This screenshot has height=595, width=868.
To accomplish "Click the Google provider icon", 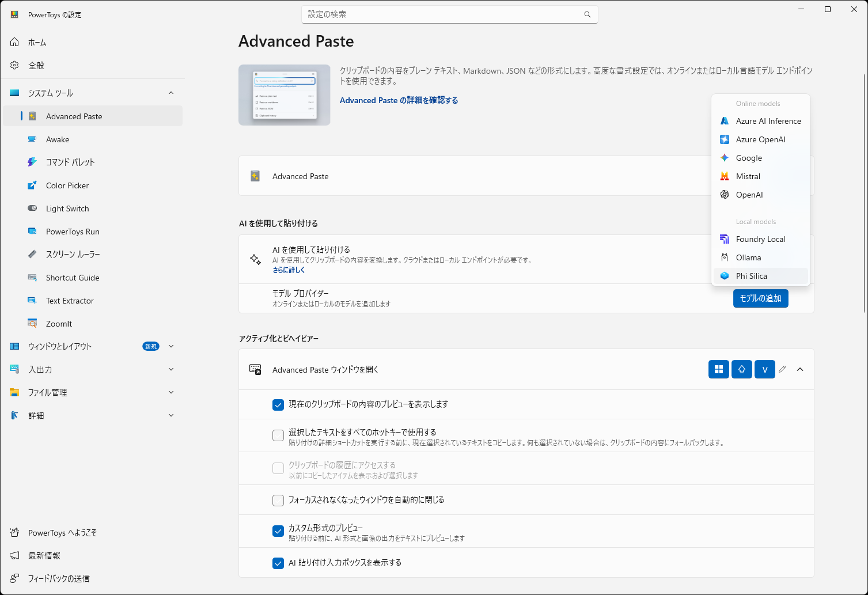I will pyautogui.click(x=725, y=158).
